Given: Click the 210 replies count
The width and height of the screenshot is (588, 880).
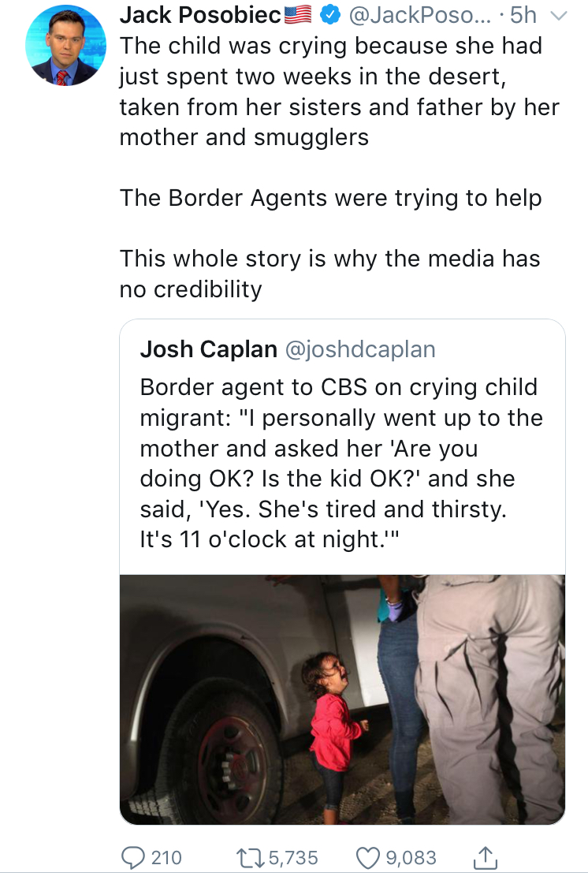Looking at the screenshot, I should [166, 857].
